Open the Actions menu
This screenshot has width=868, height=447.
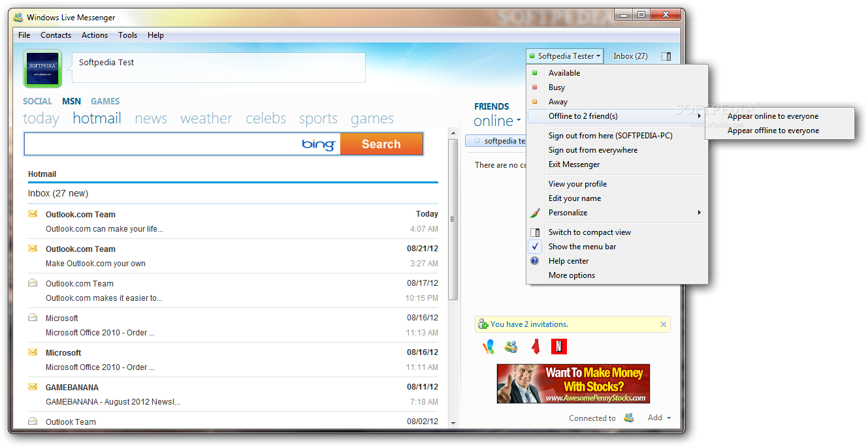point(95,35)
